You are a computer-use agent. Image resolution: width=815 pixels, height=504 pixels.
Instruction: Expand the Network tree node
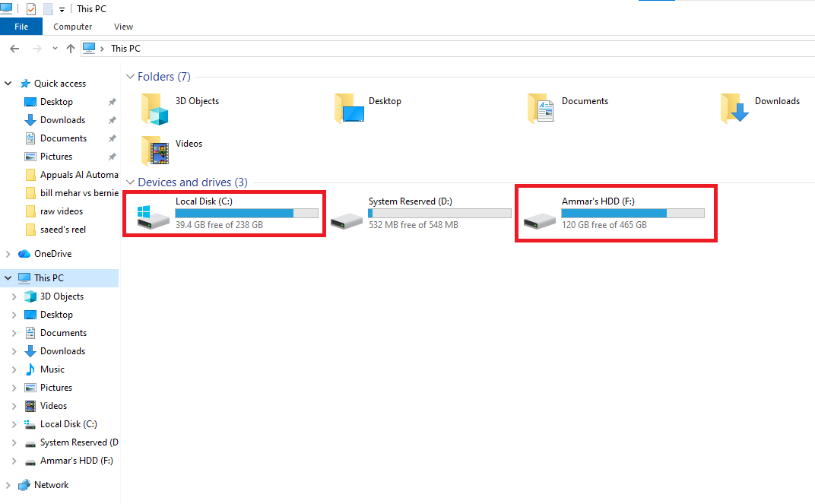[x=8, y=485]
